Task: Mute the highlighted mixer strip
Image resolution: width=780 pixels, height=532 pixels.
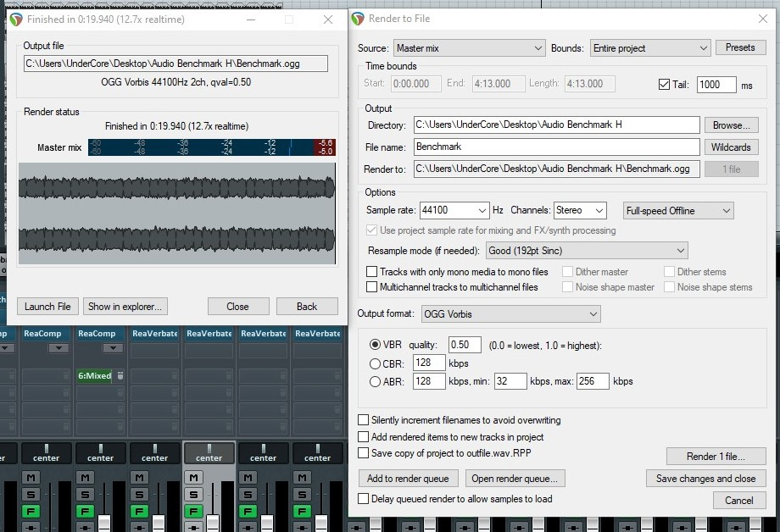Action: pyautogui.click(x=193, y=477)
